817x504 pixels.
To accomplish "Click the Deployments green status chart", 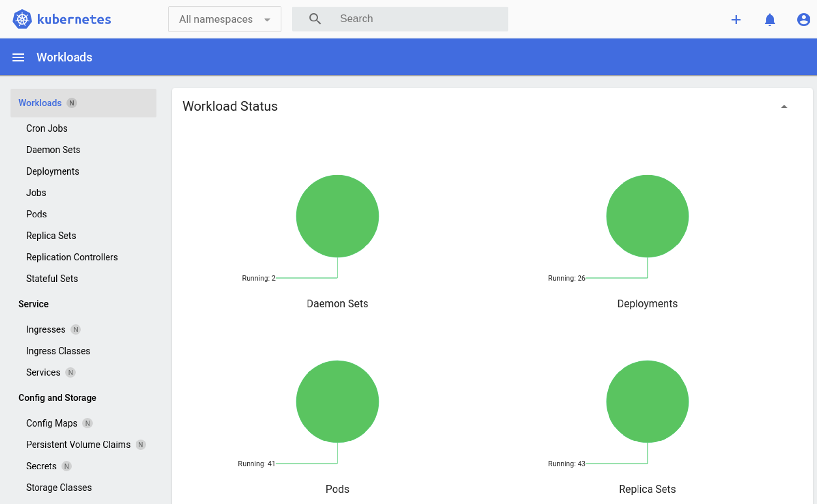I will (647, 216).
